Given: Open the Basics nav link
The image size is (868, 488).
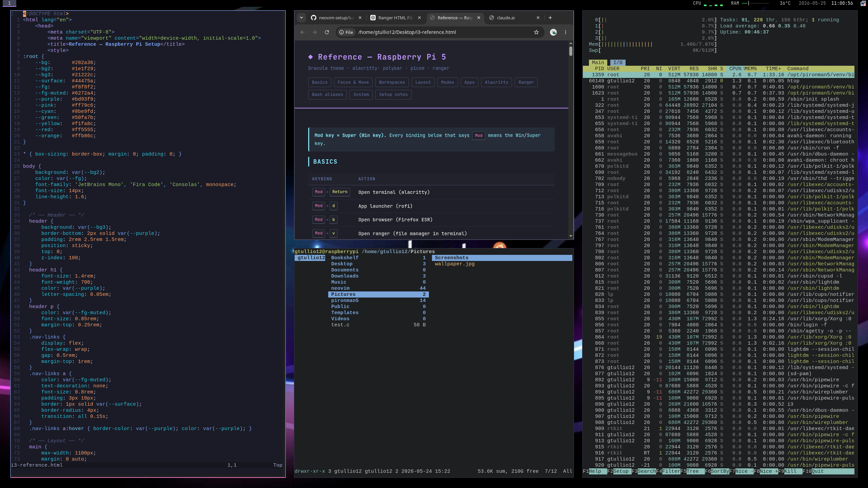Looking at the screenshot, I should tap(319, 82).
